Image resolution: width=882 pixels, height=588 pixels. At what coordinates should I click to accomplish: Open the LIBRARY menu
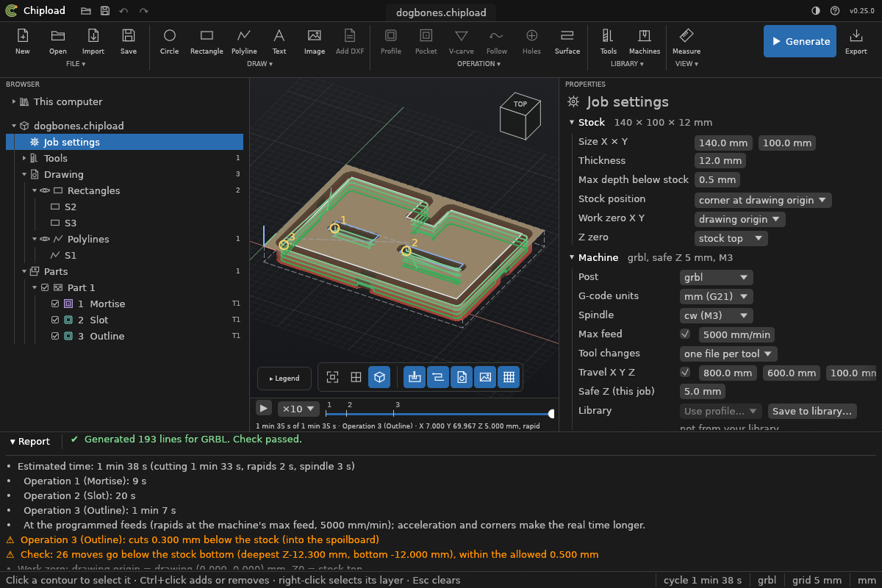coord(627,64)
